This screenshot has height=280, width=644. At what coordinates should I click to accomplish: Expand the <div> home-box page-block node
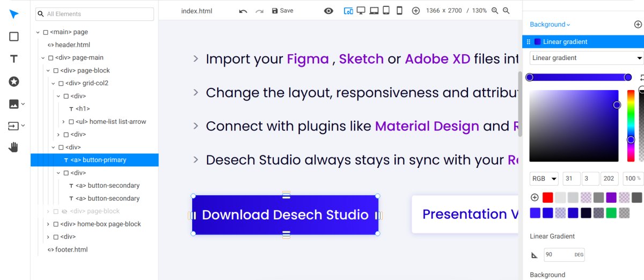pyautogui.click(x=48, y=224)
